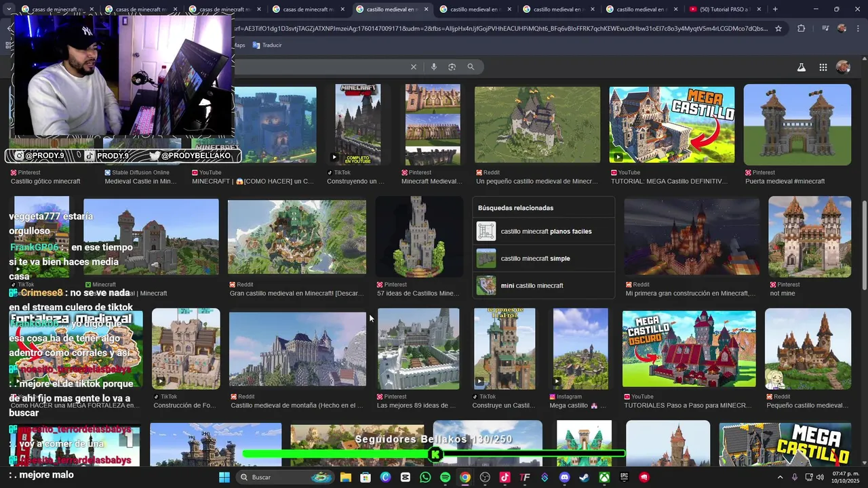The width and height of the screenshot is (868, 488).
Task: Open the Chrome extensions puzzle icon
Action: coord(802,28)
